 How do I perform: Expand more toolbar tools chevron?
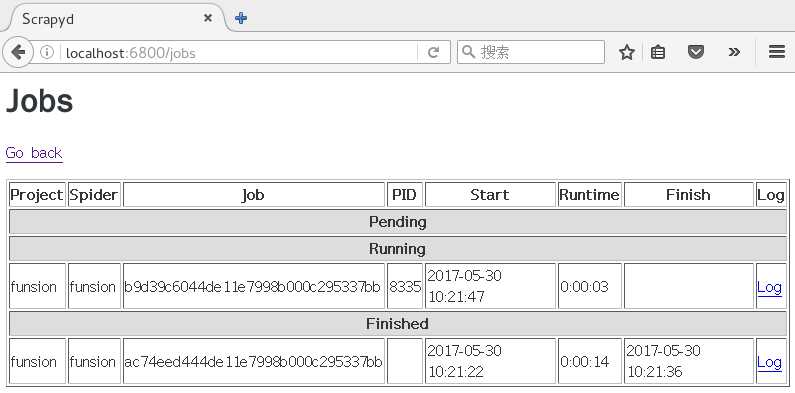pos(734,52)
